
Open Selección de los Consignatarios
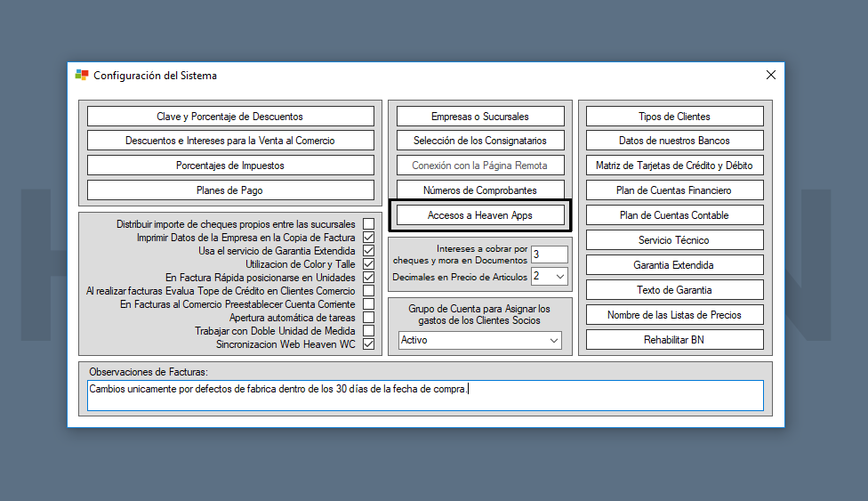(x=480, y=141)
